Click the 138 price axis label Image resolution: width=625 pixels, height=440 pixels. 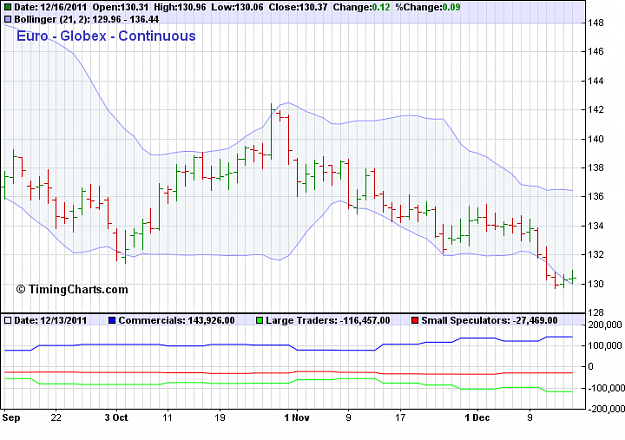pyautogui.click(x=596, y=168)
